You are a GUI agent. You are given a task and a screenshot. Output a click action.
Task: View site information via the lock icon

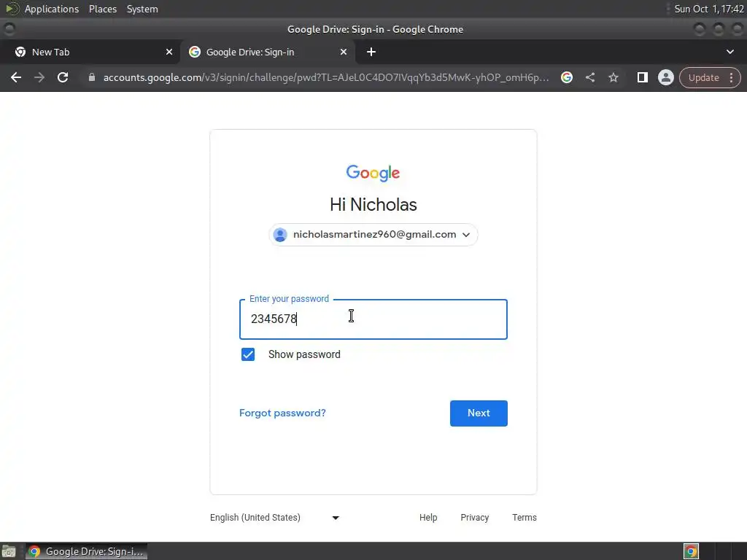tap(92, 77)
